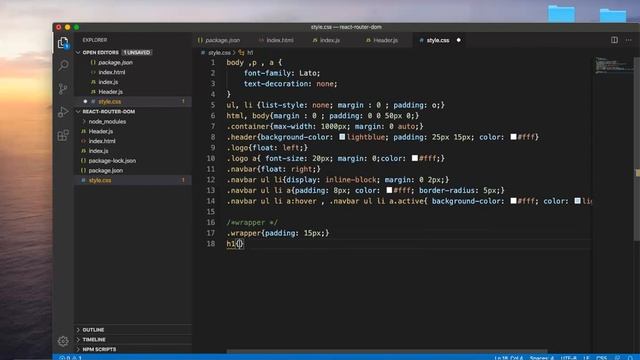640x360 pixels.
Task: Open Header.js in the project file tree
Action: [x=100, y=131]
